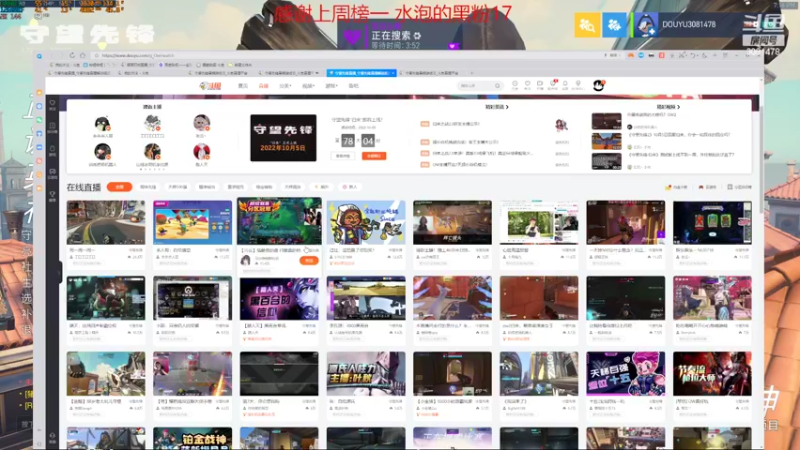Click the heart follow icon in dark sidebar
This screenshot has width=800, height=450.
[x=53, y=104]
